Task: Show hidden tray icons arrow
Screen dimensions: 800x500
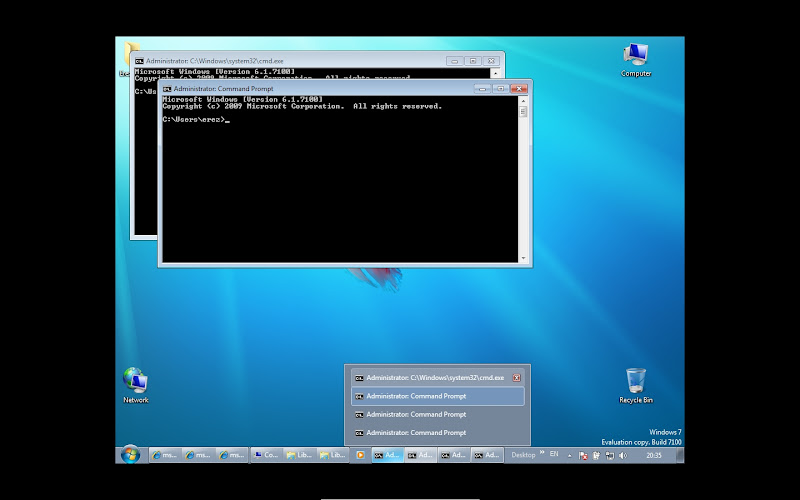Action: [569, 456]
